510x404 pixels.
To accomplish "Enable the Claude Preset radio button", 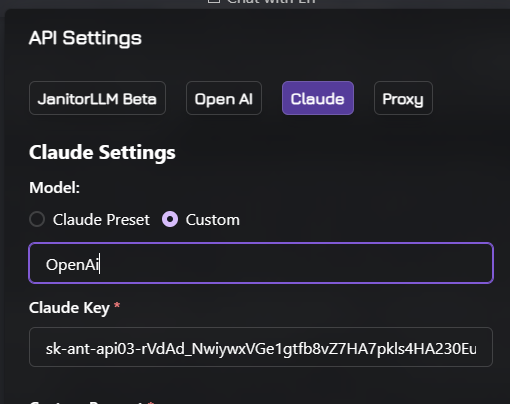I will (37, 219).
